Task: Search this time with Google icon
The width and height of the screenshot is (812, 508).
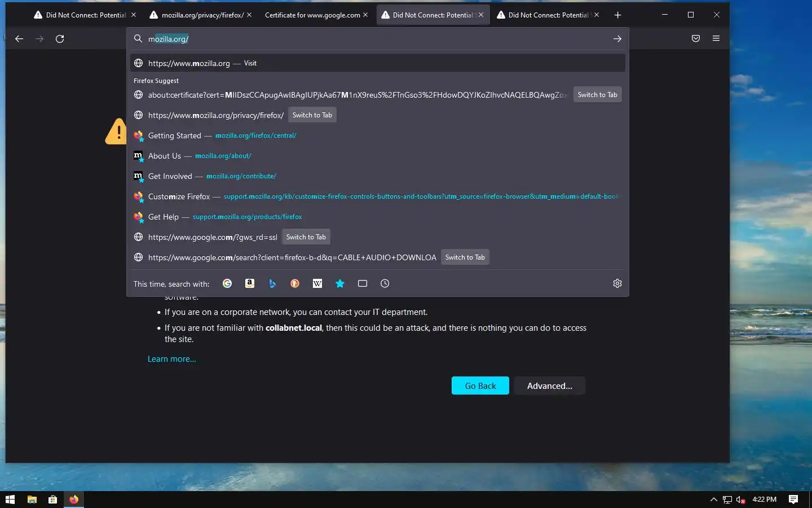Action: pos(227,283)
